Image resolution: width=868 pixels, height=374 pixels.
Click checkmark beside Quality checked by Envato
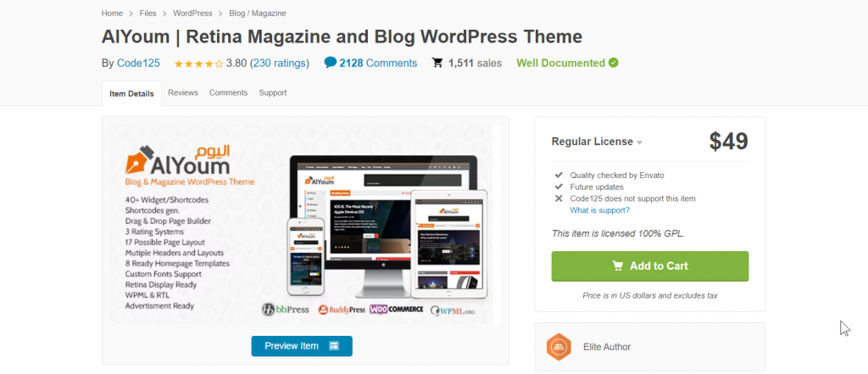pos(559,175)
